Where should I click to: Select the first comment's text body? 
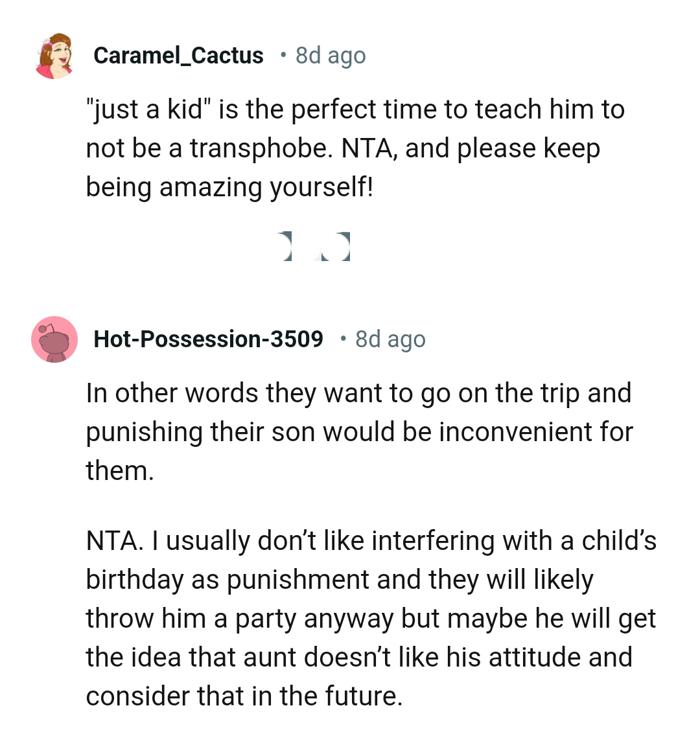tap(355, 148)
